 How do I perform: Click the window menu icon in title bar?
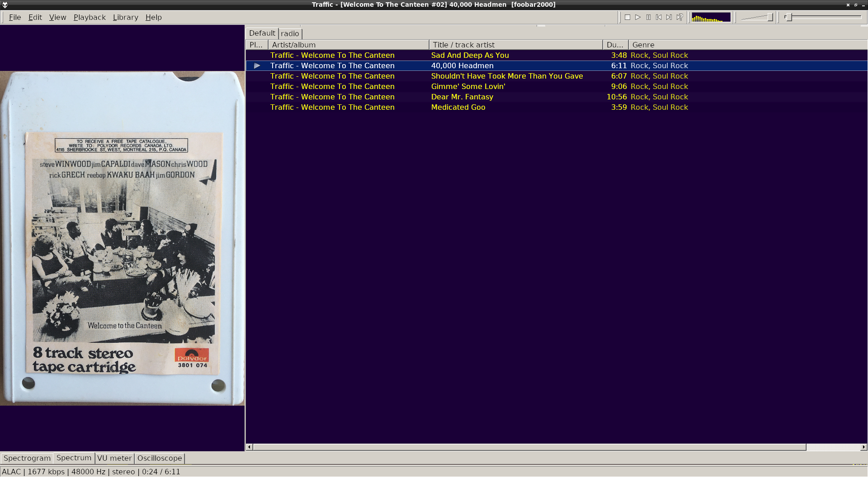tap(5, 5)
